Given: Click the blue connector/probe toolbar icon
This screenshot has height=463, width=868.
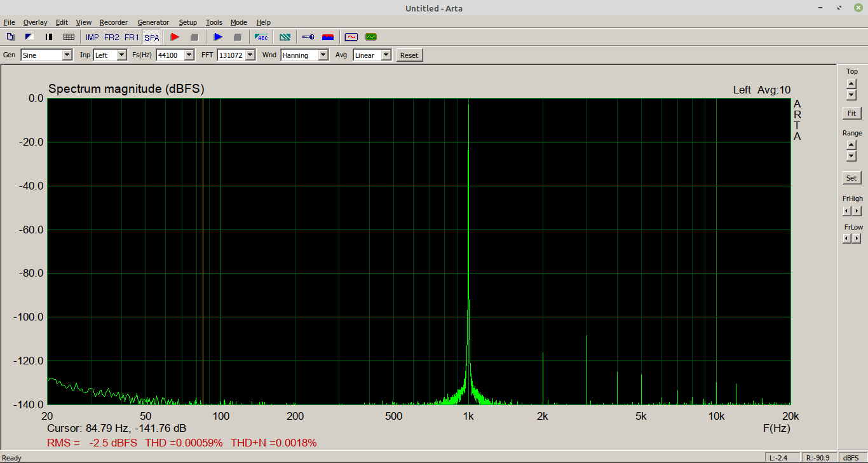Looking at the screenshot, I should tap(308, 37).
